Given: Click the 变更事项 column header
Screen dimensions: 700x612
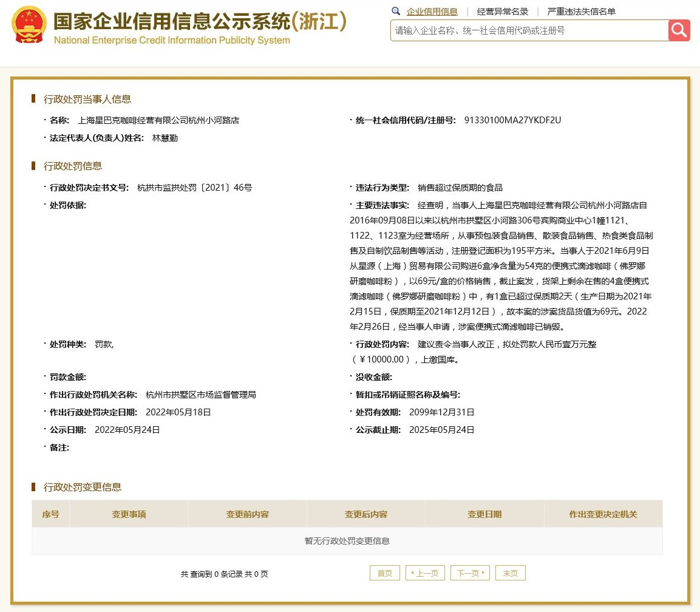Looking at the screenshot, I should [x=129, y=514].
